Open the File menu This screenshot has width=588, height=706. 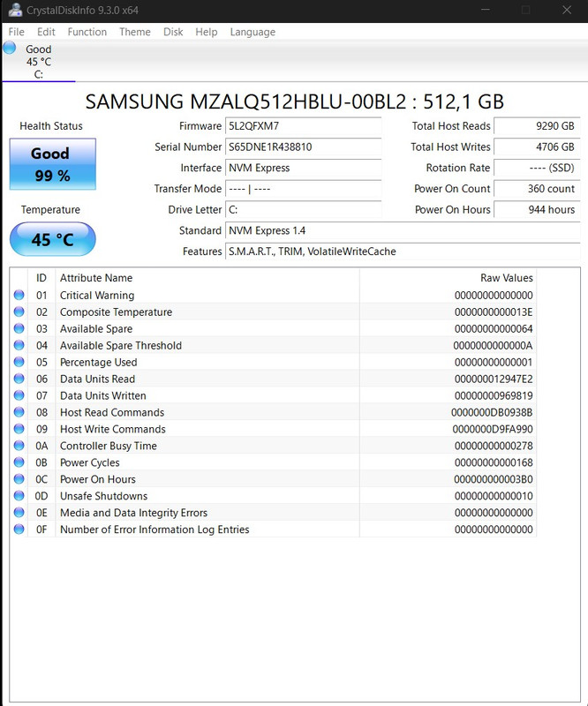point(16,32)
